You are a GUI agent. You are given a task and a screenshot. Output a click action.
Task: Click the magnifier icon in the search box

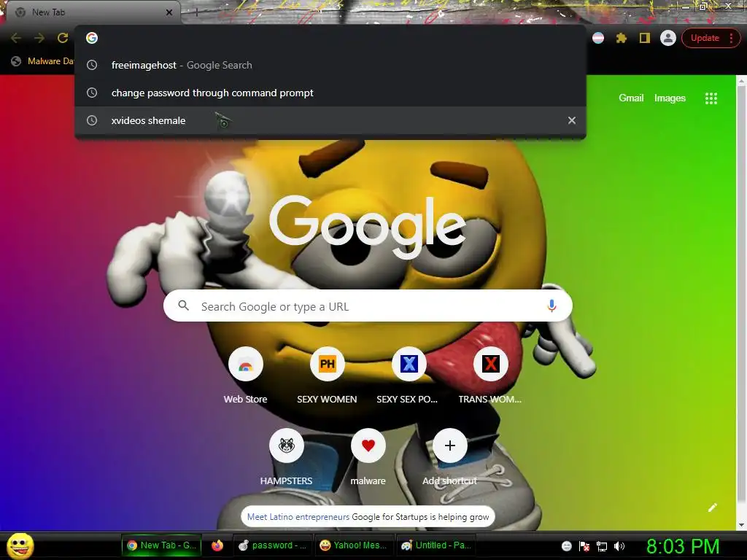point(183,306)
